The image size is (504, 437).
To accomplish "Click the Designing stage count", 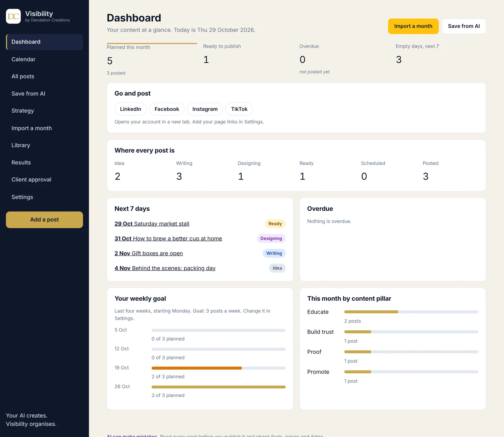I will click(x=241, y=176).
